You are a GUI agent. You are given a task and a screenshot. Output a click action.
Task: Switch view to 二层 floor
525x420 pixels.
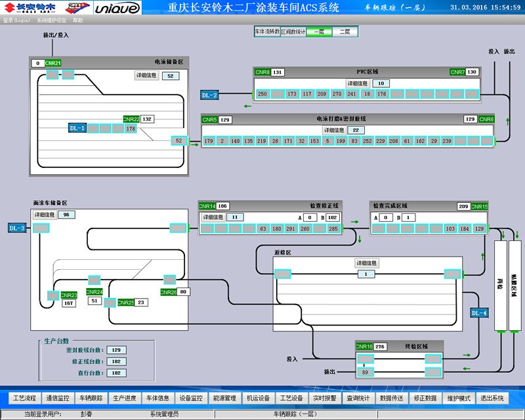point(345,31)
